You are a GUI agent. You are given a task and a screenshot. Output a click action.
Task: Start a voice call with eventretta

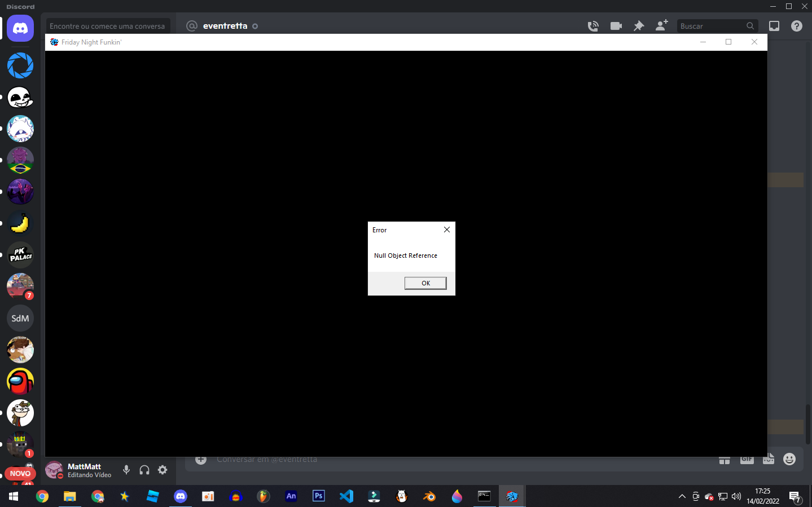[x=593, y=25]
